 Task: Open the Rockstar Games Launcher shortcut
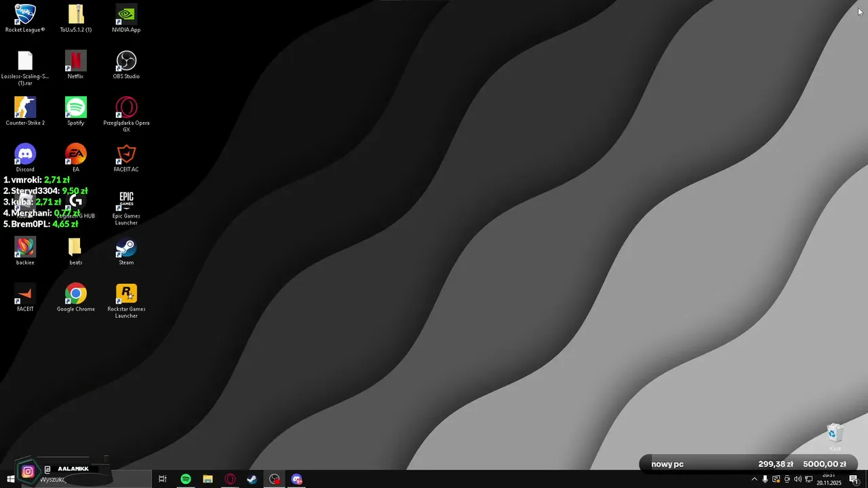tap(126, 300)
